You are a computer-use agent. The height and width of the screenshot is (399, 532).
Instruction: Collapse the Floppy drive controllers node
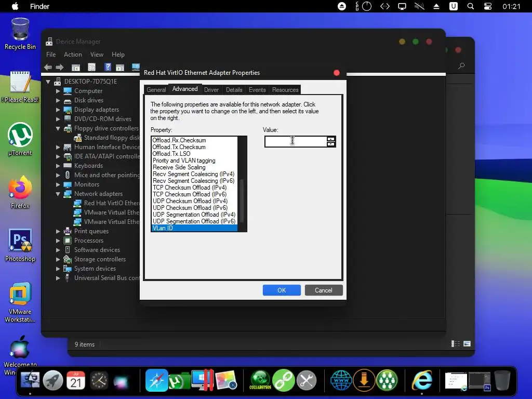point(58,128)
